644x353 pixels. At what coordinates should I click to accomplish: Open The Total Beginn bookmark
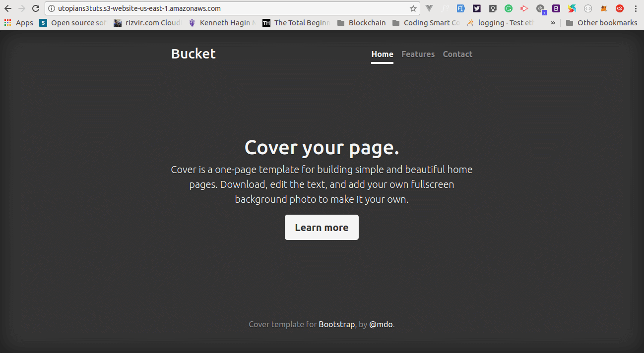point(297,23)
